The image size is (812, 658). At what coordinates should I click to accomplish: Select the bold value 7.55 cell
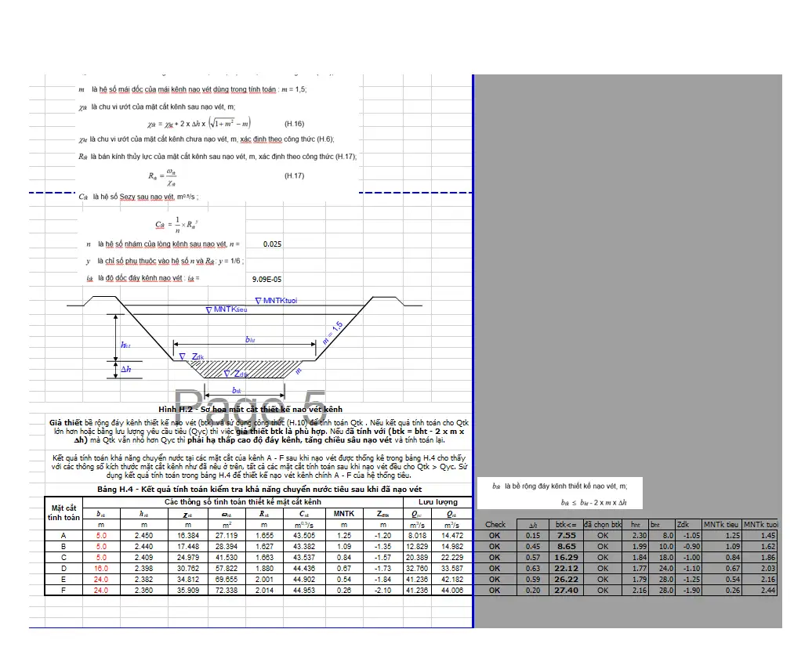566,535
